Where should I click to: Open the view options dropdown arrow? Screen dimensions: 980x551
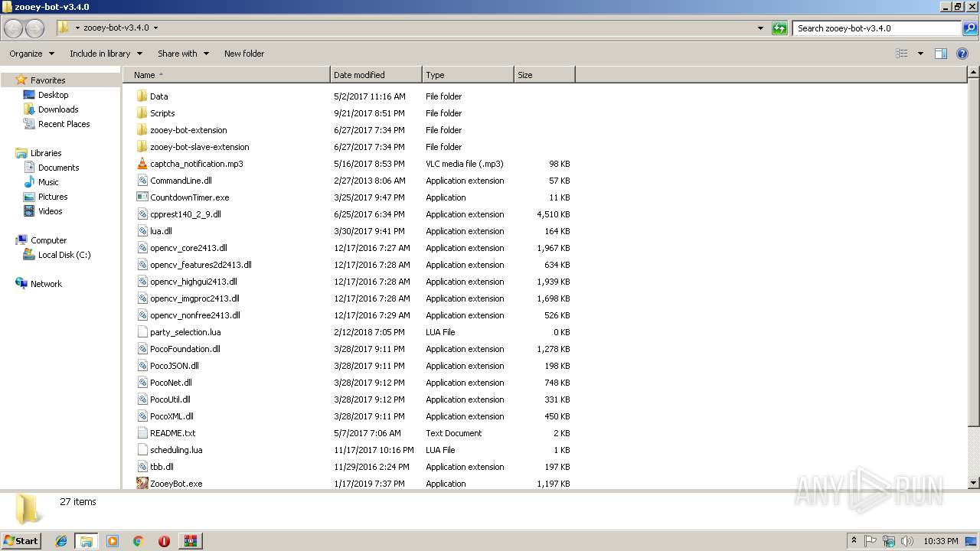coord(920,54)
